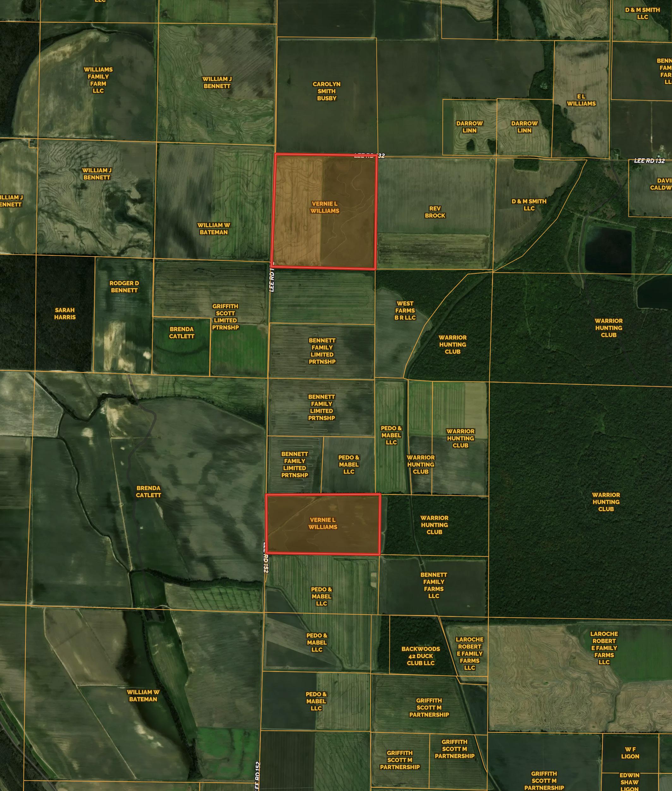
Task: Select the Edwin Shaw Ligon parcel
Action: point(629,782)
